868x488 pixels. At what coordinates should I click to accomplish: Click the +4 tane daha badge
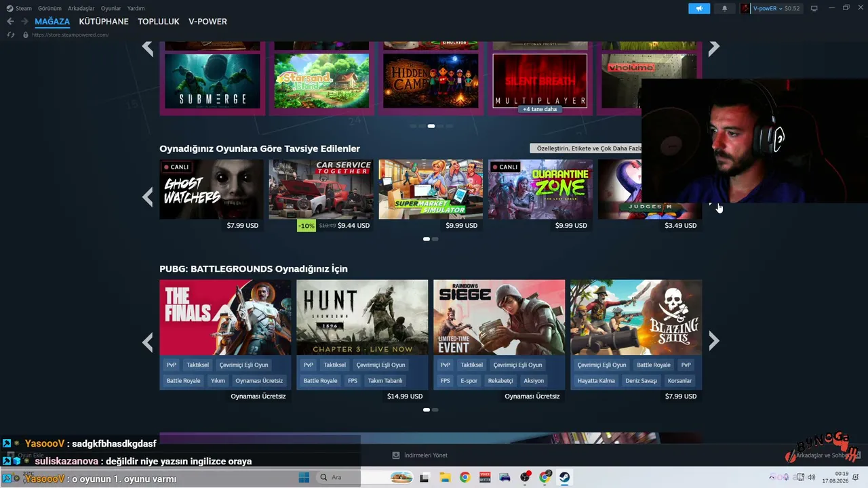[x=540, y=109]
